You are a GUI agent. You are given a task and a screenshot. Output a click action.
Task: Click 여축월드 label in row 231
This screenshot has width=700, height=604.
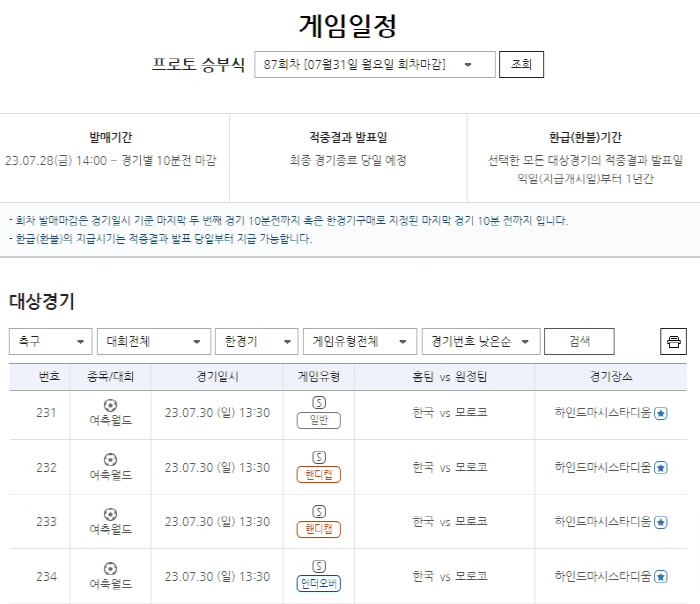(111, 421)
